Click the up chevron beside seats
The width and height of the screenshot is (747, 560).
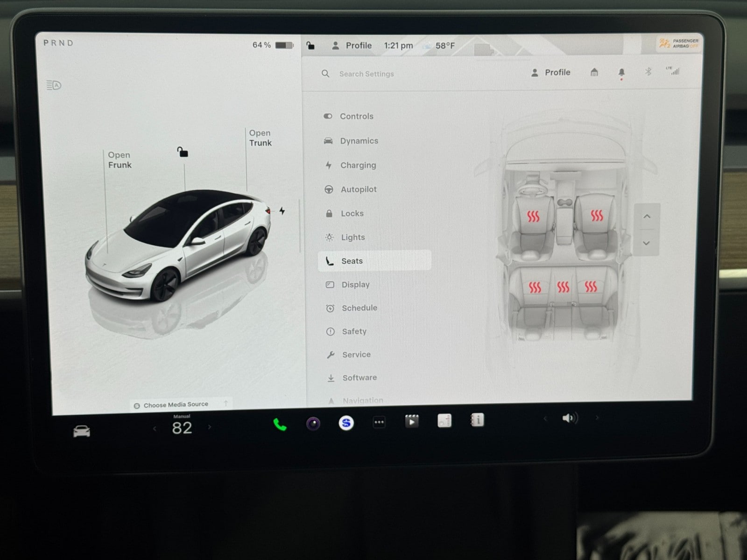[647, 217]
